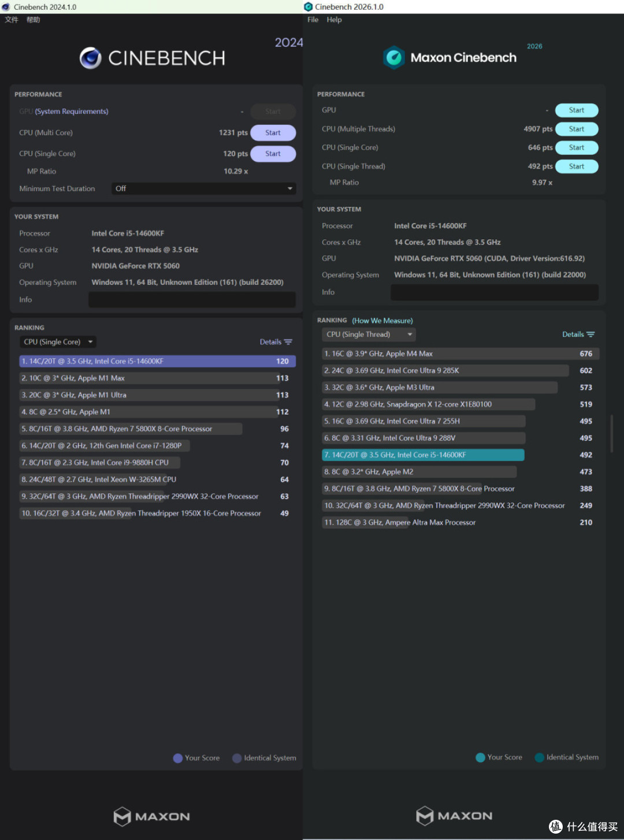Click the ranking scrollbar in Cinebench 2026
The width and height of the screenshot is (624, 840).
click(x=611, y=433)
